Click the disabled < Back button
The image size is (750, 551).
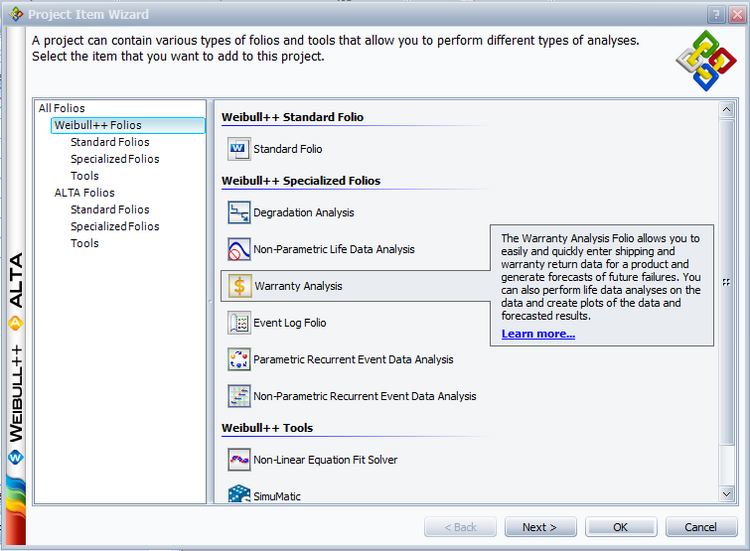tap(460, 527)
